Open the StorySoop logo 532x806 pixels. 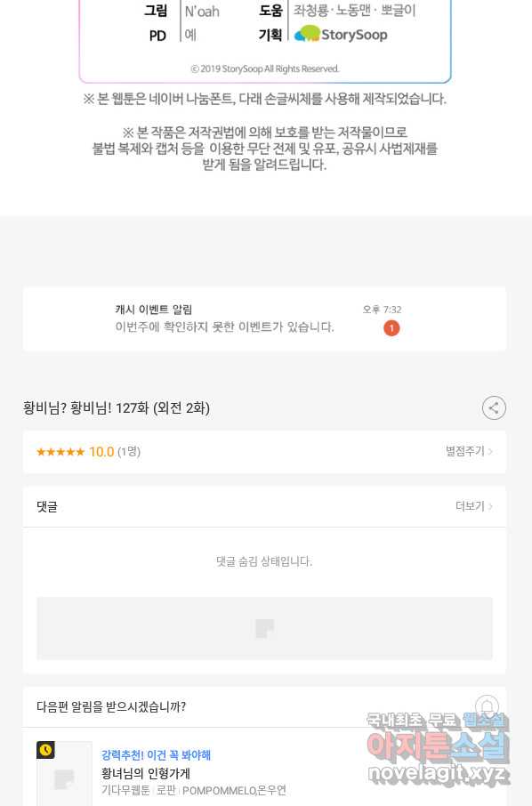click(342, 35)
